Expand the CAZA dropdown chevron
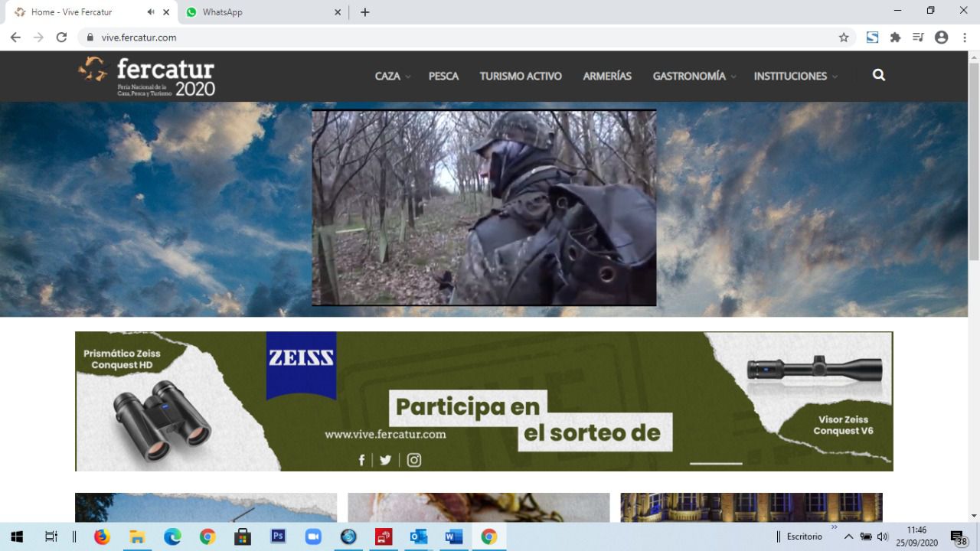Viewport: 980px width, 551px height. pos(408,77)
